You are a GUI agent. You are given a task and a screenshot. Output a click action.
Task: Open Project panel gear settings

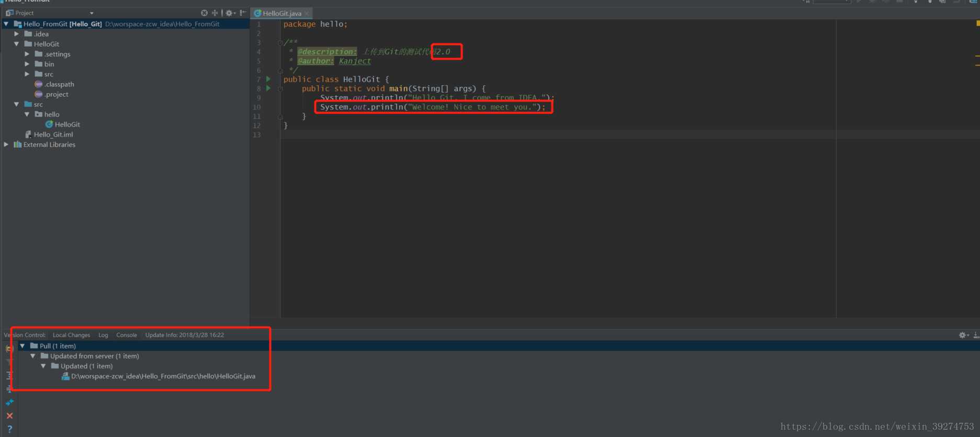tap(230, 13)
